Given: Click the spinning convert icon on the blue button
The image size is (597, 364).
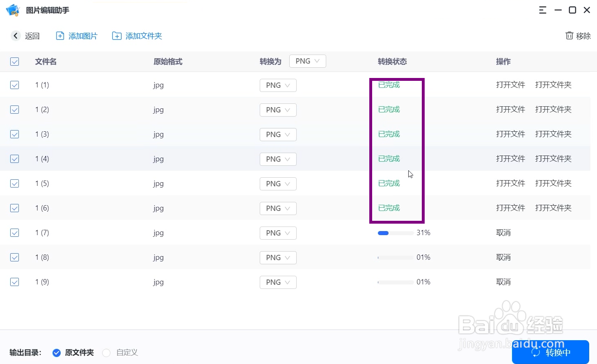Looking at the screenshot, I should 536,352.
